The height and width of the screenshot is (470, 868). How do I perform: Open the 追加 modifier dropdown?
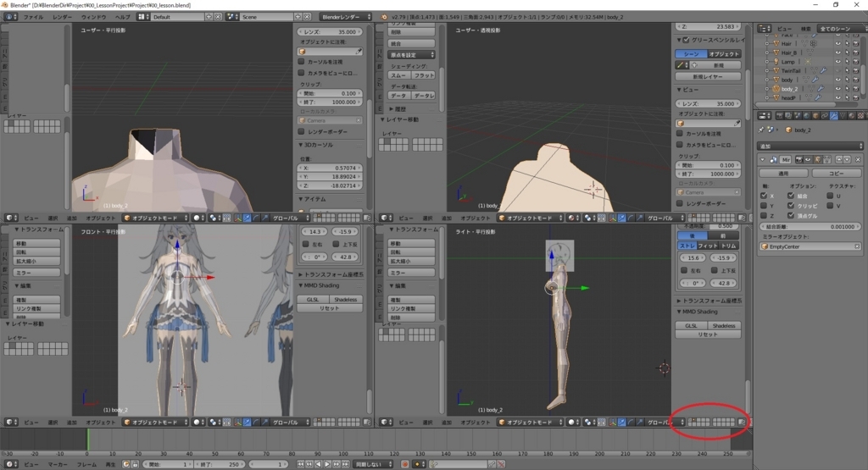(x=810, y=146)
